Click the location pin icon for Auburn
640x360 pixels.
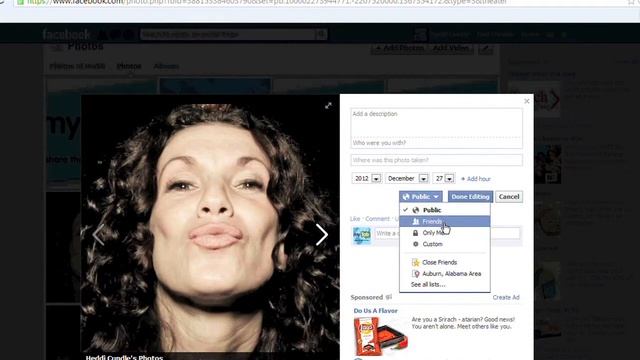click(416, 274)
